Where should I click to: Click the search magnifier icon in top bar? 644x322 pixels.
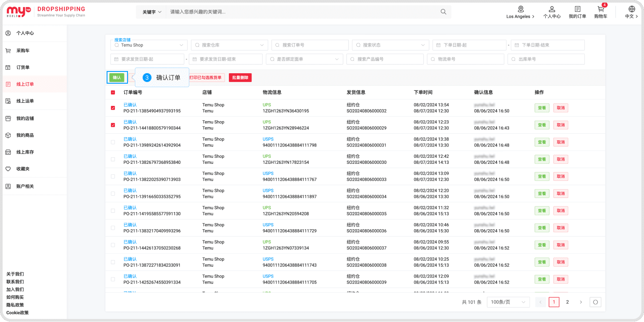(x=443, y=12)
